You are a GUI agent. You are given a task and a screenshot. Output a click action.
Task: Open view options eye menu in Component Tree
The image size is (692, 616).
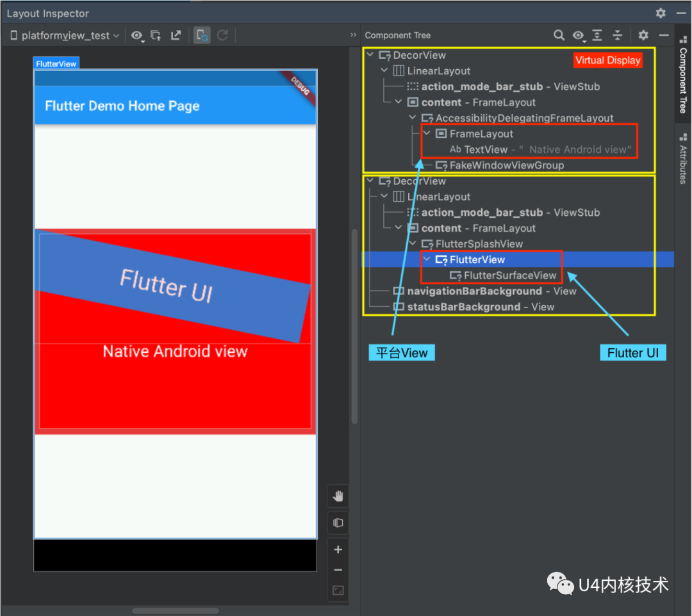pyautogui.click(x=577, y=35)
